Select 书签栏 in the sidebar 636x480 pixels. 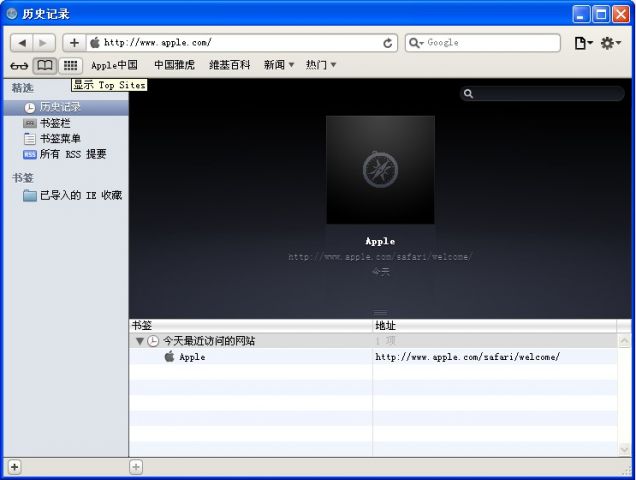[x=60, y=123]
